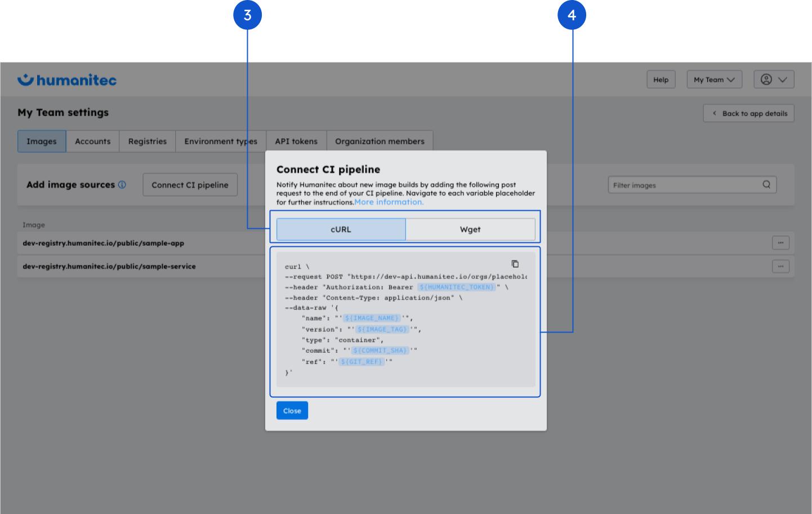Close the Connect CI pipeline dialog

pyautogui.click(x=292, y=411)
